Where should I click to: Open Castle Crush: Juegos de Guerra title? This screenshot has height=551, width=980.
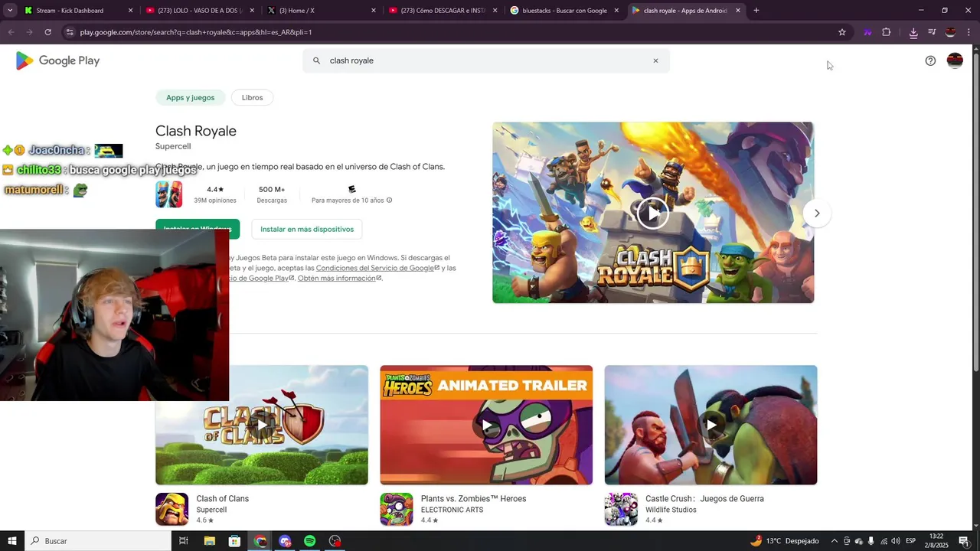pyautogui.click(x=704, y=499)
